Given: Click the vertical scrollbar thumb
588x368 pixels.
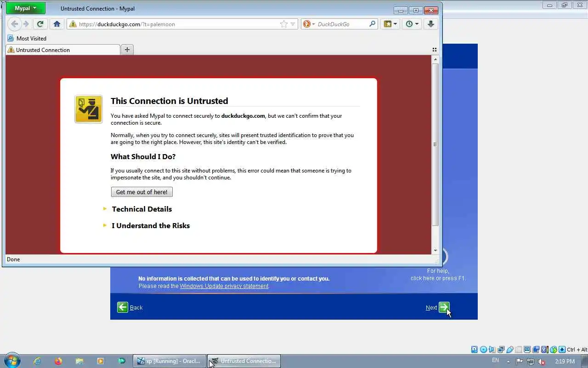Looking at the screenshot, I should (x=435, y=144).
